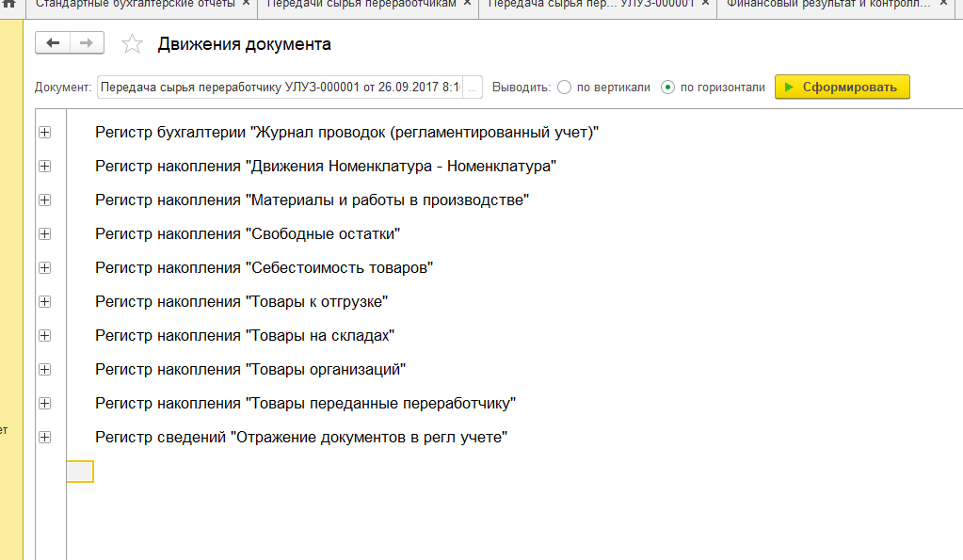Select the по вертикали radio option
Viewport: 963px width, 560px height.
pyautogui.click(x=565, y=88)
